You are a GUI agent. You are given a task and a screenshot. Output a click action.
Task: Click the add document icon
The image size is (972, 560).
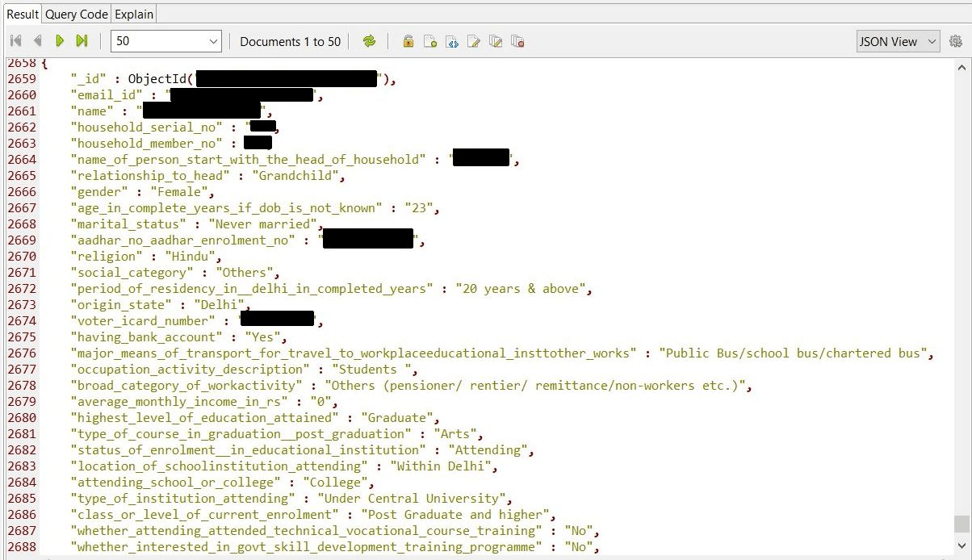click(430, 41)
